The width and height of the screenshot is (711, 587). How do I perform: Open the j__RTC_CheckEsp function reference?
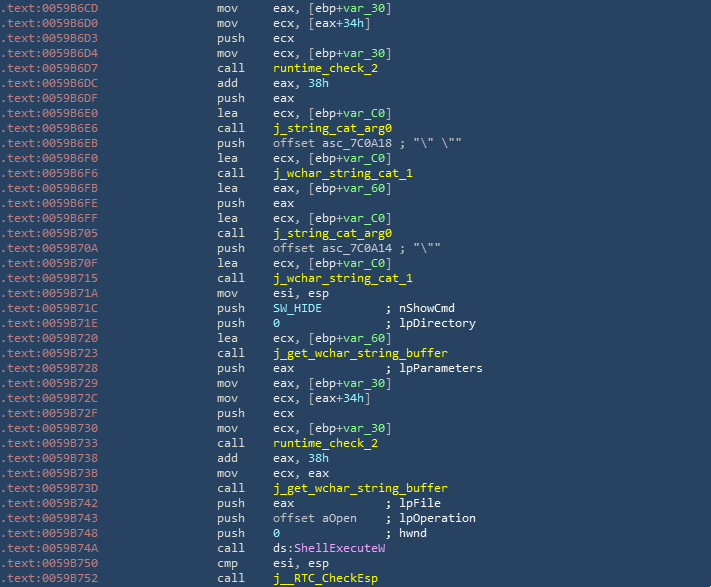point(322,578)
